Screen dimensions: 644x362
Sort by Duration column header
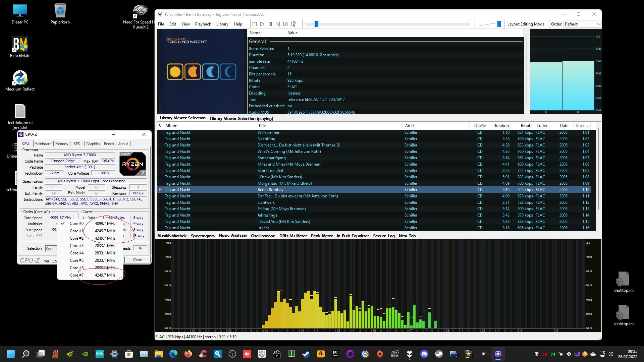pos(500,126)
